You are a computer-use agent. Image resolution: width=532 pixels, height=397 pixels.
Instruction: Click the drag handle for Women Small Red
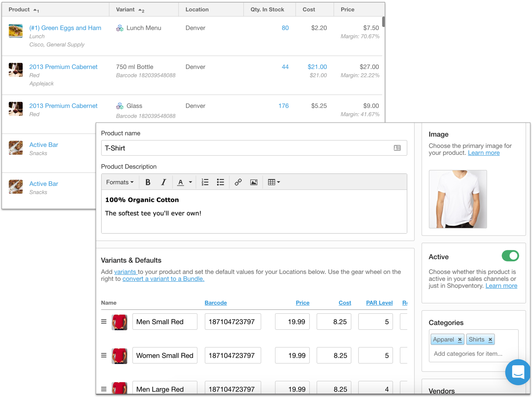tap(104, 355)
